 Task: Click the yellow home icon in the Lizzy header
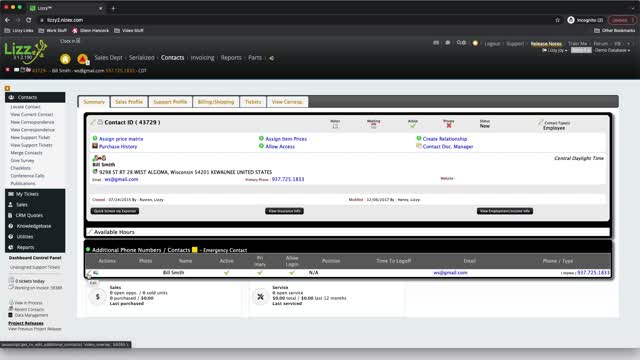[x=65, y=59]
